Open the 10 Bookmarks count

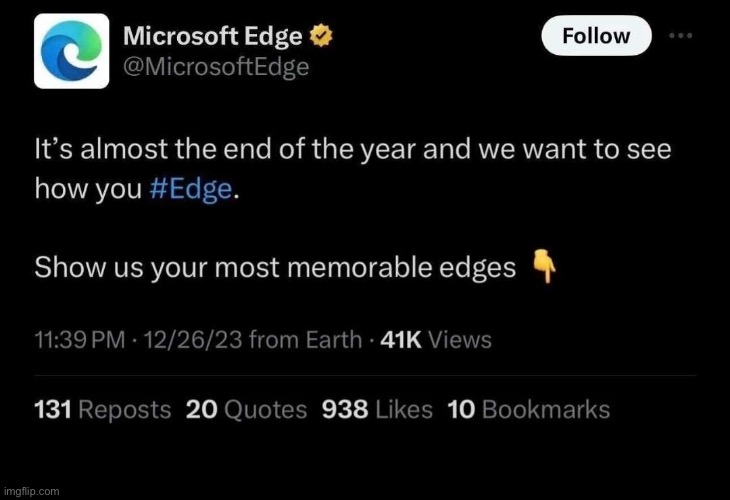point(529,410)
